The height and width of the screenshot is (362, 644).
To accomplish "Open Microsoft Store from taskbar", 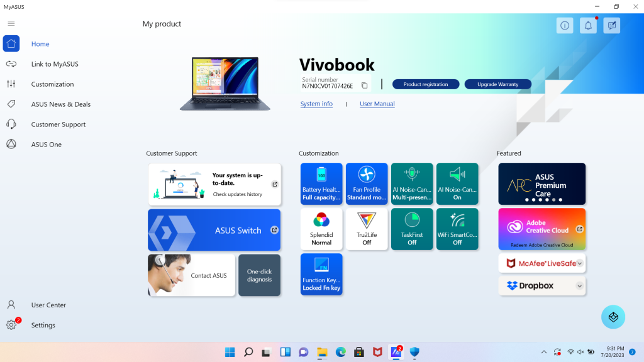I will tap(359, 352).
